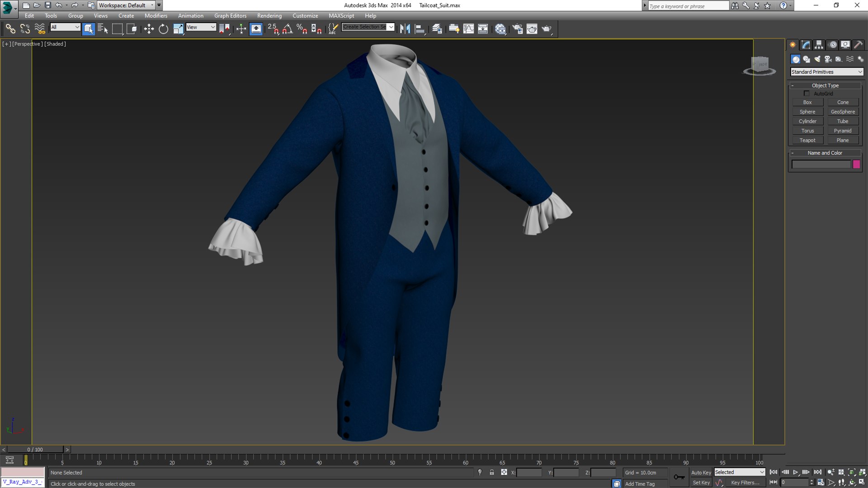Viewport: 868px width, 488px height.
Task: Collapse the Name and Color rollout
Action: [825, 153]
